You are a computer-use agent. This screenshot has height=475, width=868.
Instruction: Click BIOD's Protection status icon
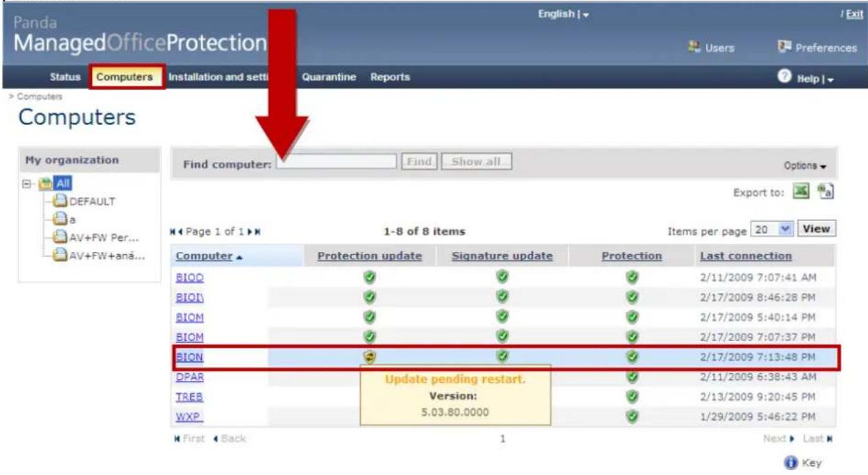click(x=631, y=279)
